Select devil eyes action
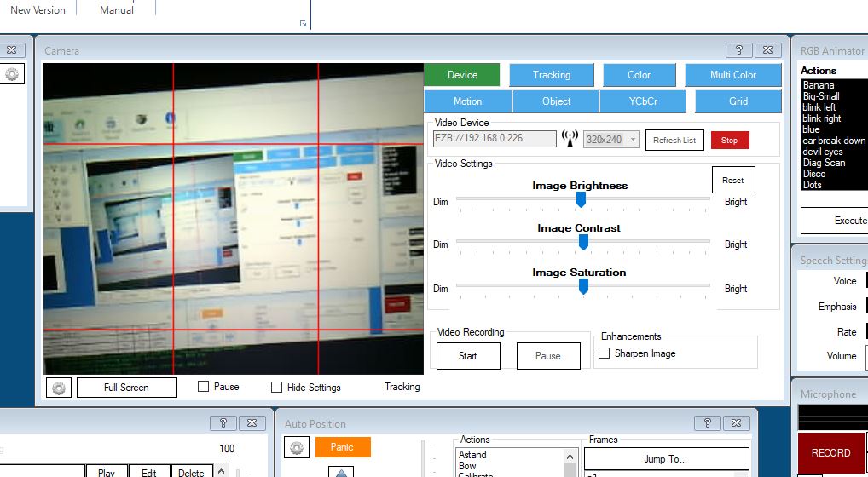This screenshot has height=477, width=868. click(823, 152)
